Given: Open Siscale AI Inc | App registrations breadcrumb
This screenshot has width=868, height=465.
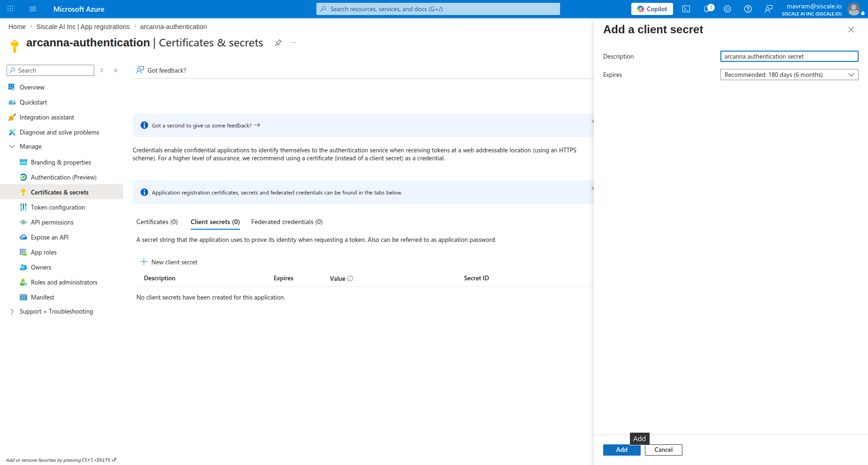Looking at the screenshot, I should [x=83, y=27].
